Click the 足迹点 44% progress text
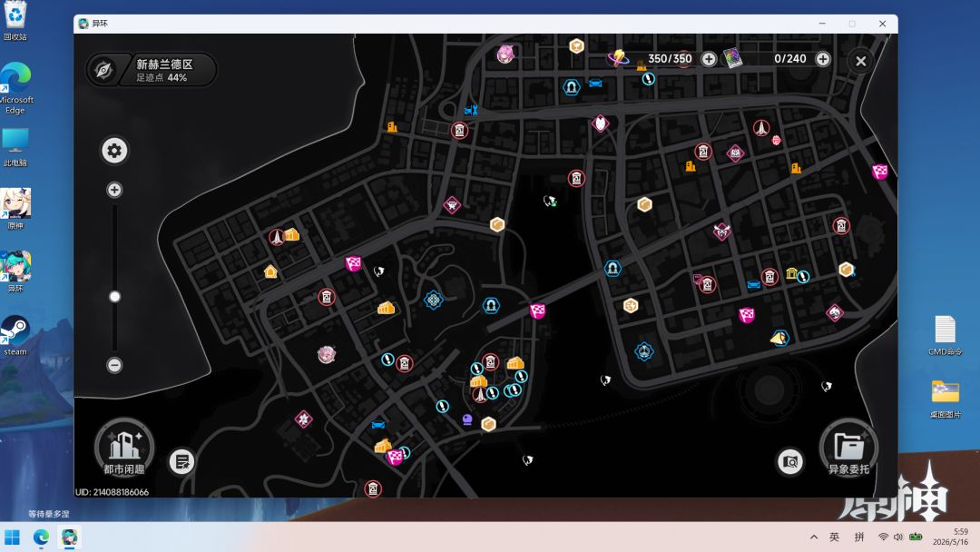 point(162,77)
